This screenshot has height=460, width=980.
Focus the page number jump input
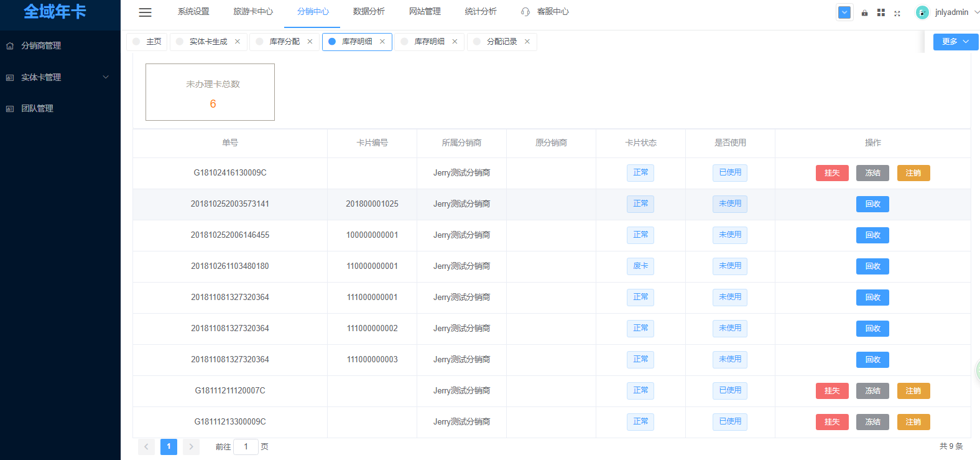pyautogui.click(x=246, y=447)
